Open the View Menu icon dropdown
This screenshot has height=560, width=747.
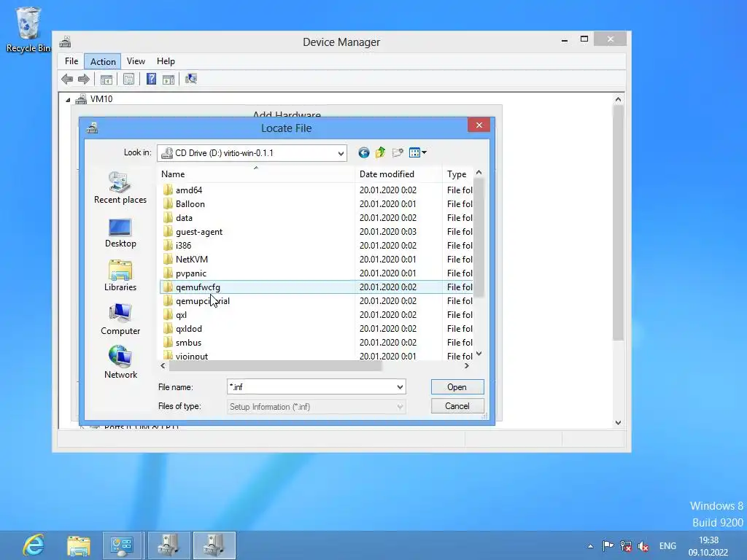point(418,153)
